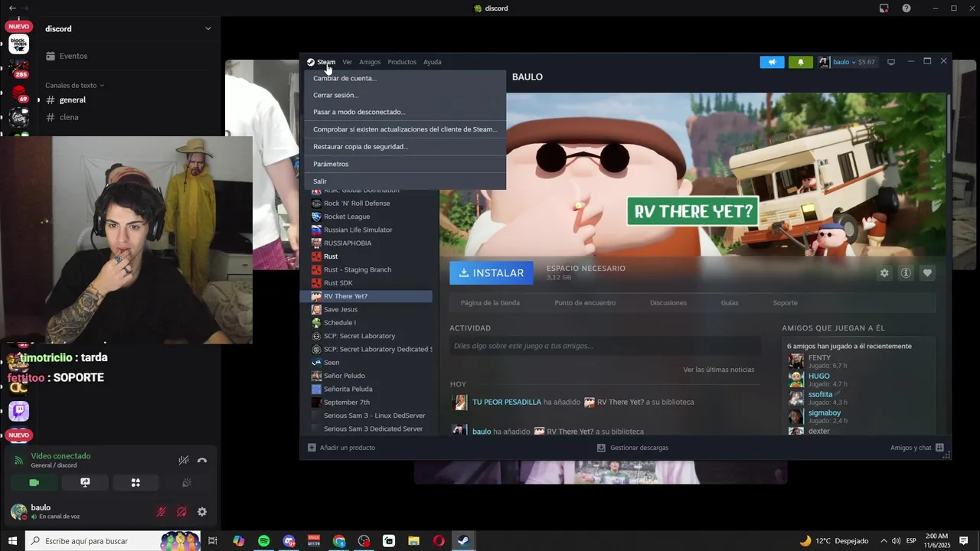This screenshot has width=980, height=551.
Task: Select Pasar a modo desconectado
Action: (x=405, y=112)
